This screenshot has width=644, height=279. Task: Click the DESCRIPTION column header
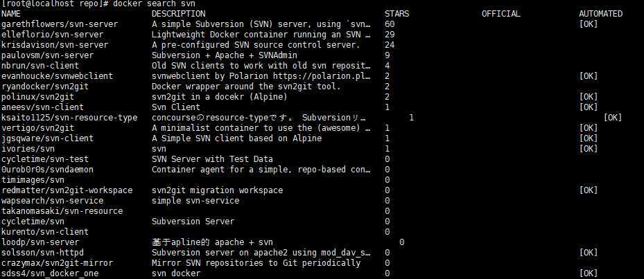pyautogui.click(x=179, y=14)
